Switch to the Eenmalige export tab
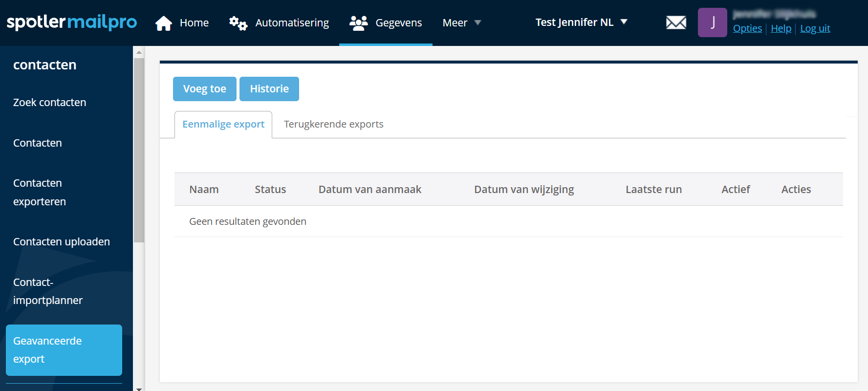The image size is (868, 391). coord(223,124)
